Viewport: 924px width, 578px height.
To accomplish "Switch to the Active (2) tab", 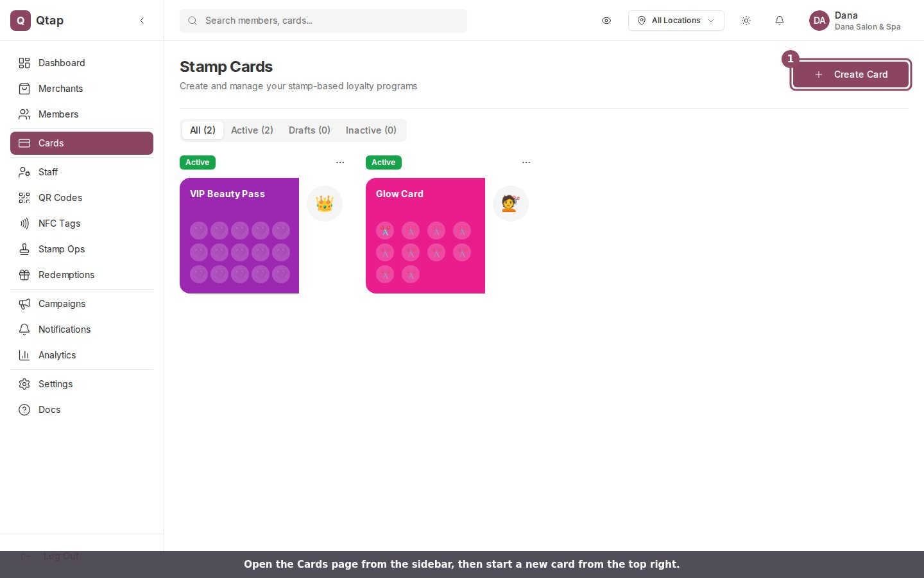I will (x=252, y=130).
